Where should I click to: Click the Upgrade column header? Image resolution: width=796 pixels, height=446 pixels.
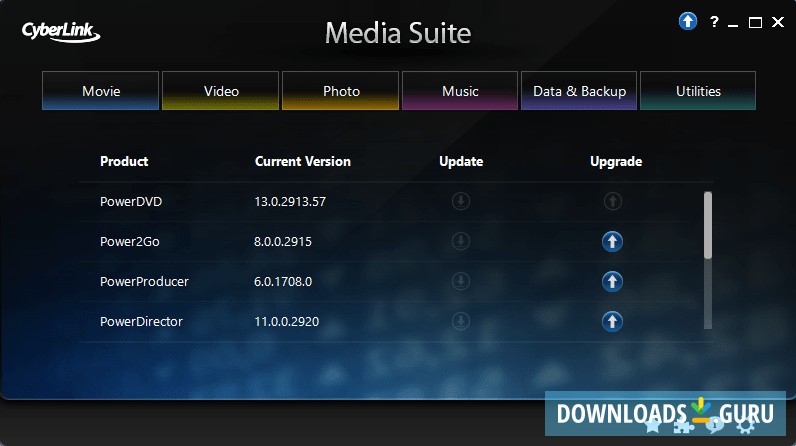click(x=616, y=162)
